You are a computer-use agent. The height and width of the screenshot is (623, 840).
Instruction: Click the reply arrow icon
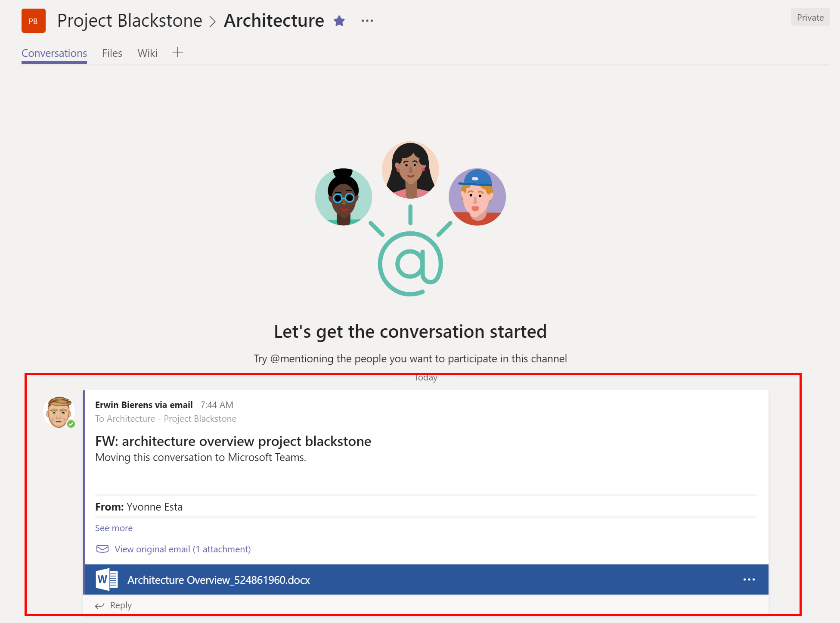coord(100,606)
